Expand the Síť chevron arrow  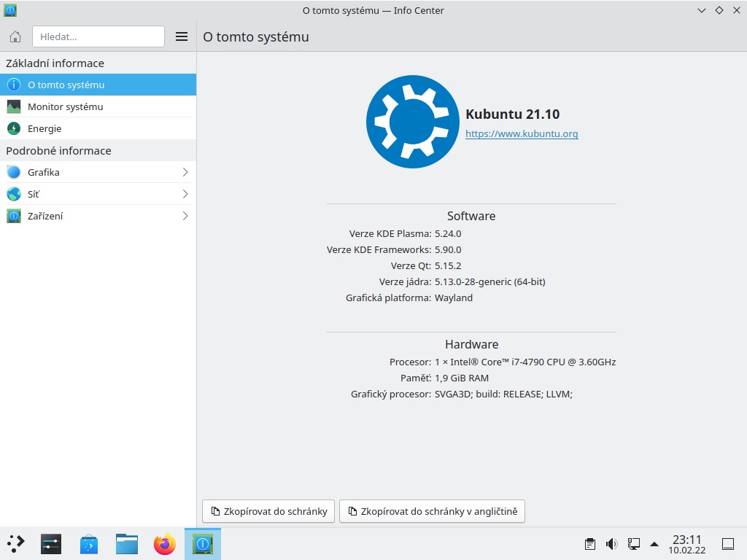pyautogui.click(x=185, y=194)
